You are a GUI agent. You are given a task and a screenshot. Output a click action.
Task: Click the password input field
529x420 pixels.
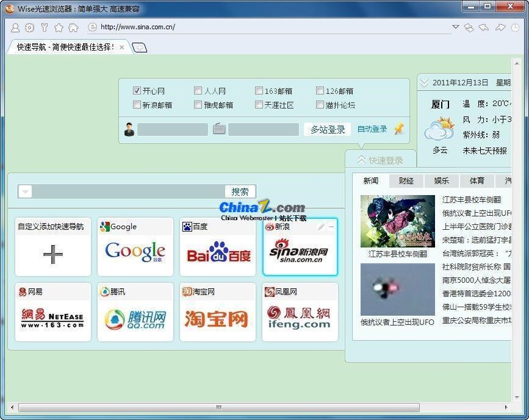[x=264, y=129]
